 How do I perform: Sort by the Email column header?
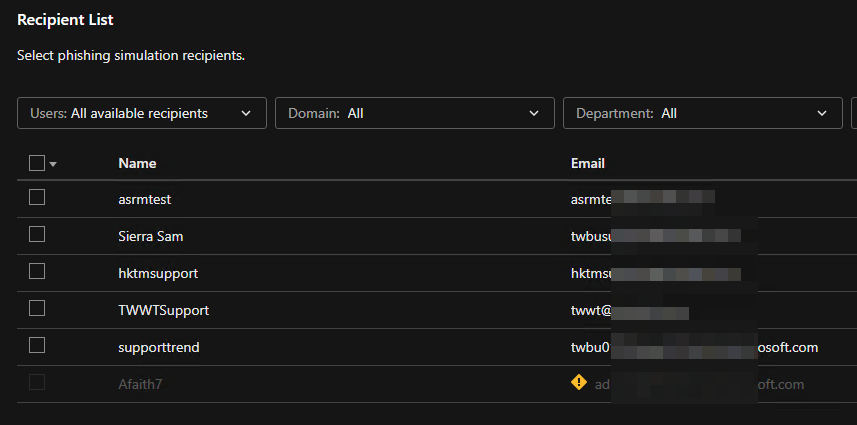tap(588, 163)
